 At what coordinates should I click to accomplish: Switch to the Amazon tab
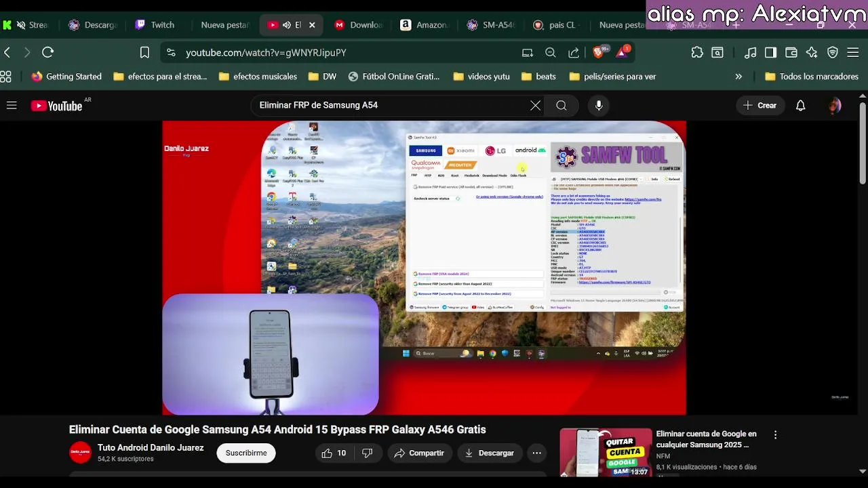click(425, 25)
